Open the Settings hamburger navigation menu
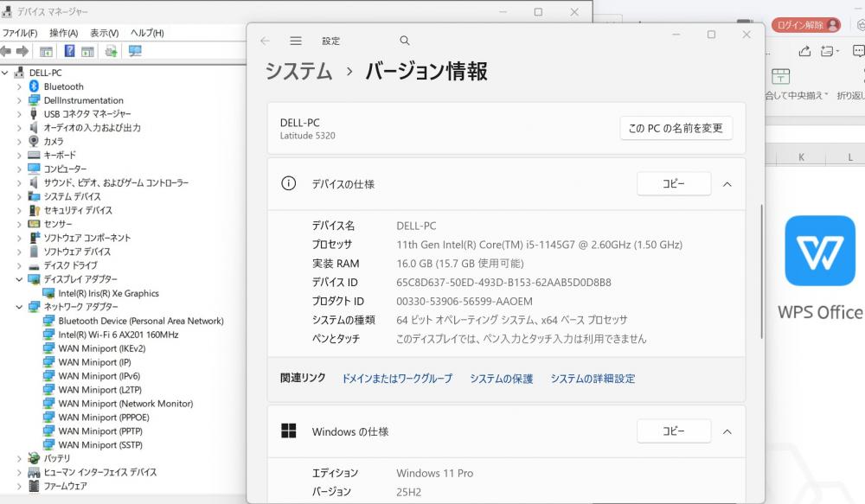 (x=296, y=41)
